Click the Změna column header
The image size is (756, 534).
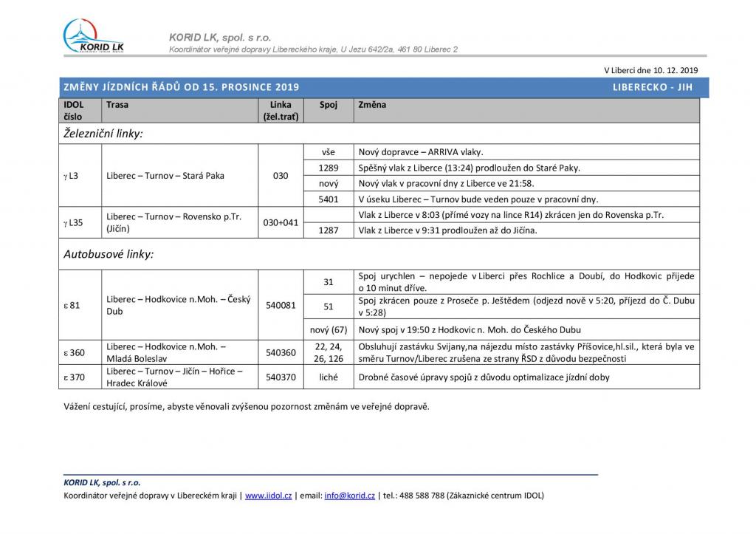(x=372, y=105)
